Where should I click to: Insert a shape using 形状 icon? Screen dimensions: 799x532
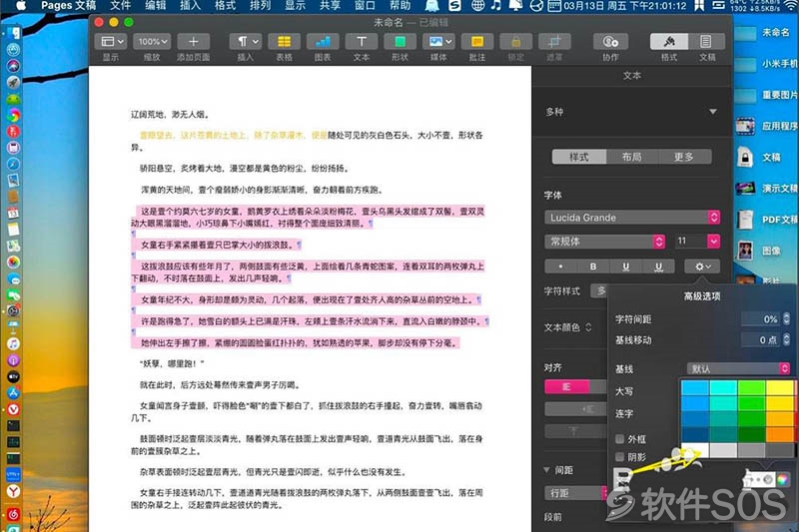(400, 41)
